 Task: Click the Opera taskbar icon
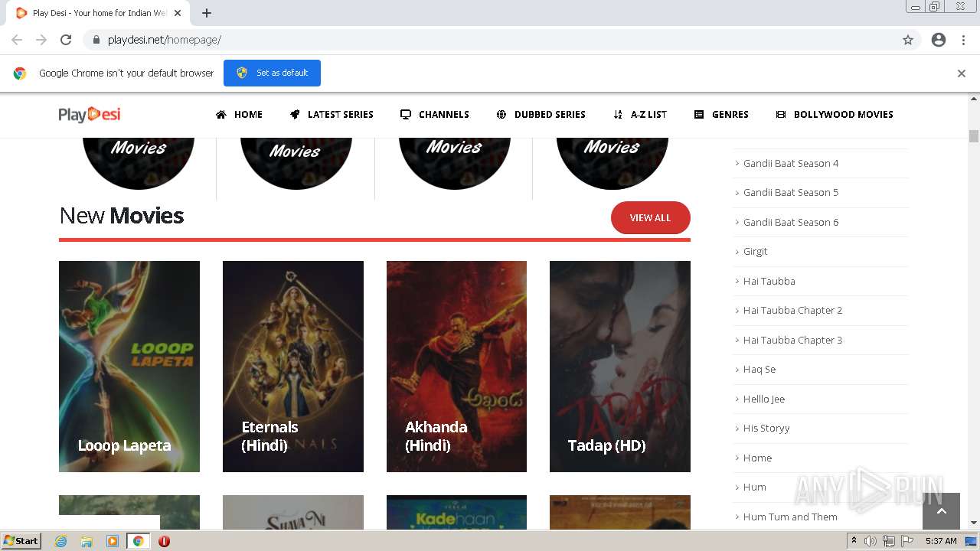pyautogui.click(x=164, y=541)
